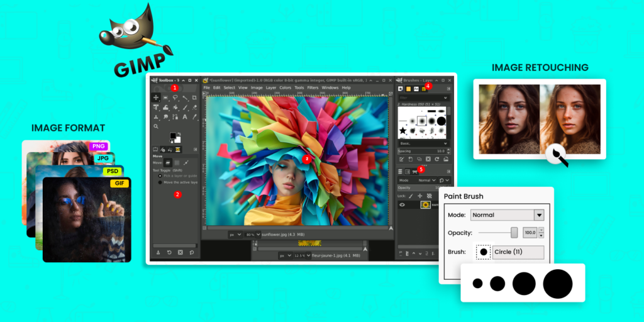The height and width of the screenshot is (322, 644).
Task: Click Edit this brush icon
Action: [x=402, y=159]
